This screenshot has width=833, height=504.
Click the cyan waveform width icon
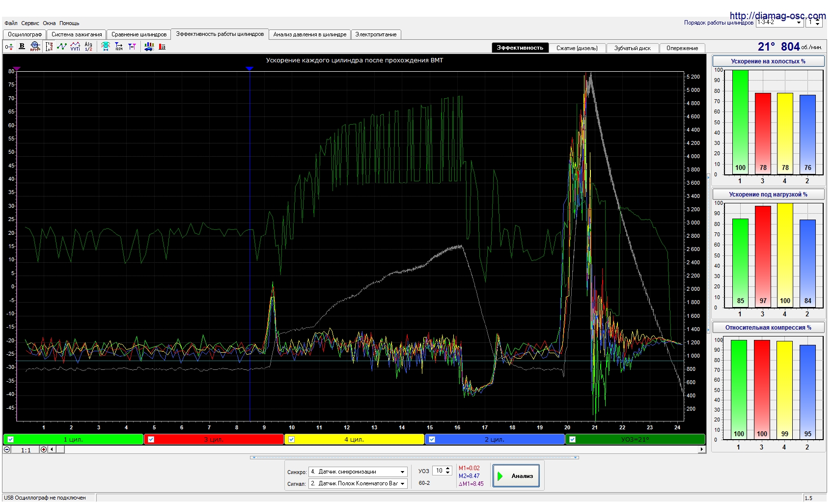[x=105, y=47]
